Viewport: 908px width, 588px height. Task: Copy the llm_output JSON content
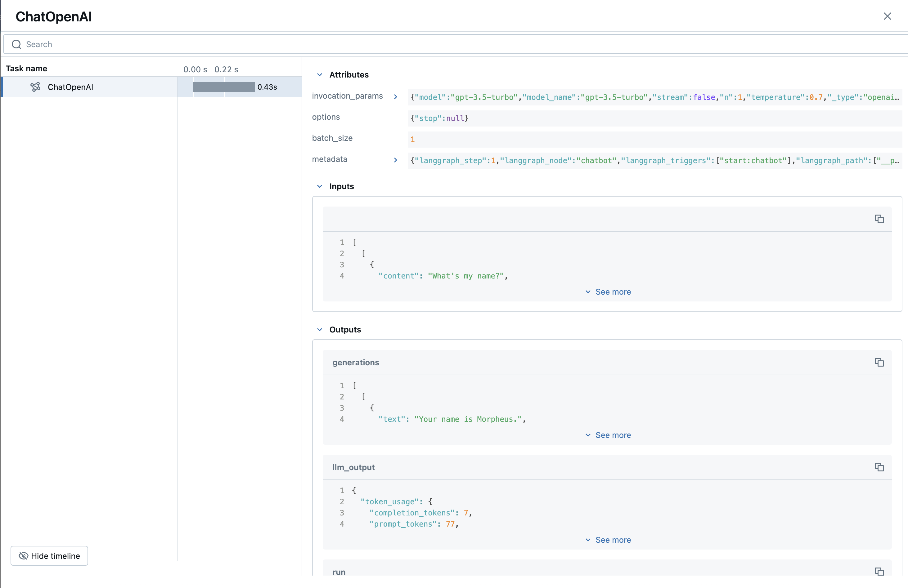pyautogui.click(x=880, y=467)
